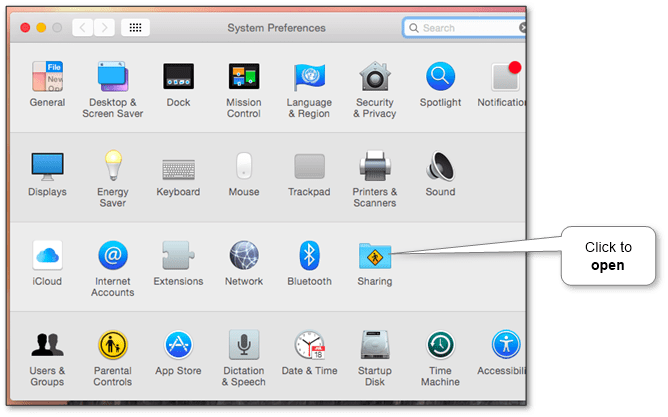The image size is (668, 417).
Task: Open Energy Saver settings
Action: click(x=112, y=166)
